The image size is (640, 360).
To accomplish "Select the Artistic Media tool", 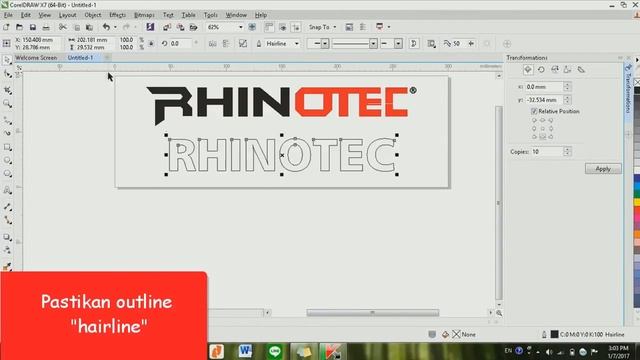I will 7,133.
